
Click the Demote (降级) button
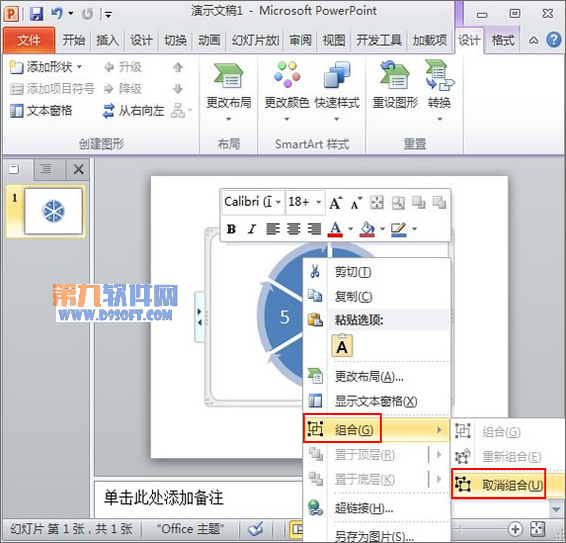coord(122,88)
